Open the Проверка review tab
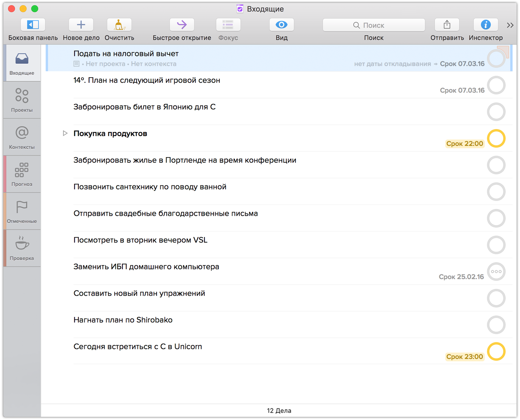This screenshot has height=420, width=520. [x=22, y=249]
